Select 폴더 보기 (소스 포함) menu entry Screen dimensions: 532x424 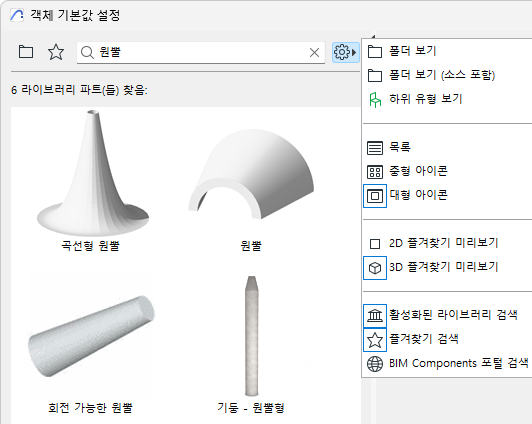tap(447, 75)
